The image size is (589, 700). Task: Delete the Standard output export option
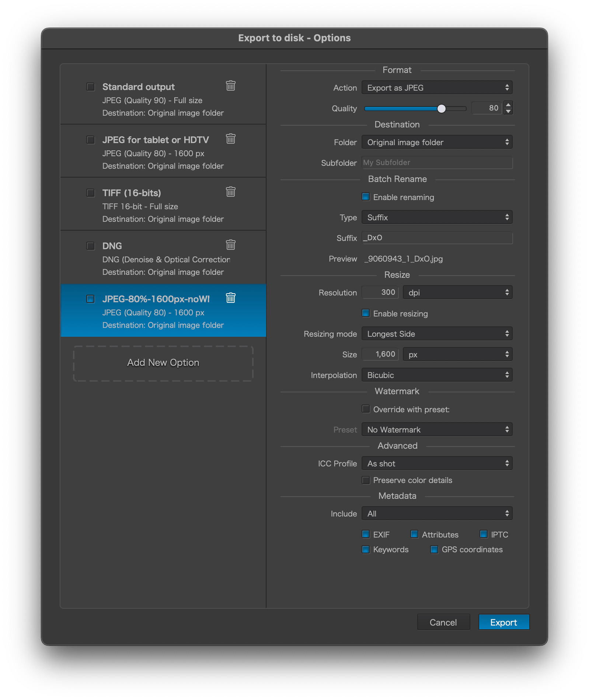(x=231, y=86)
